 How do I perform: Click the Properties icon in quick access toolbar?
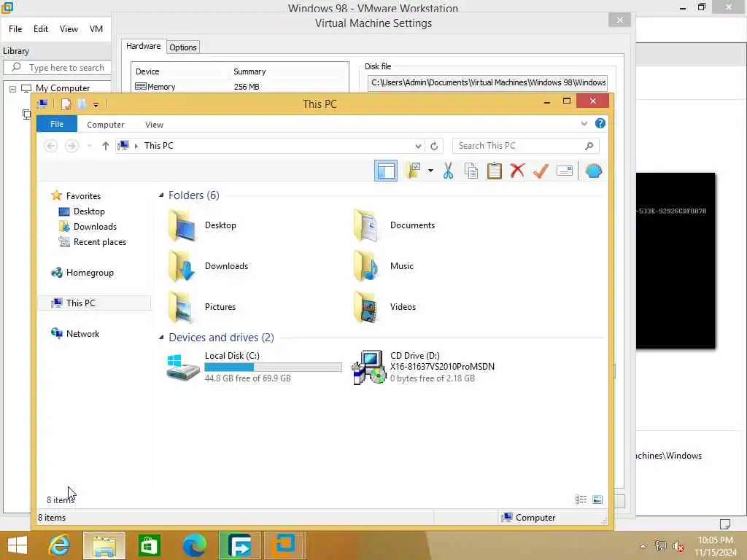click(x=66, y=104)
